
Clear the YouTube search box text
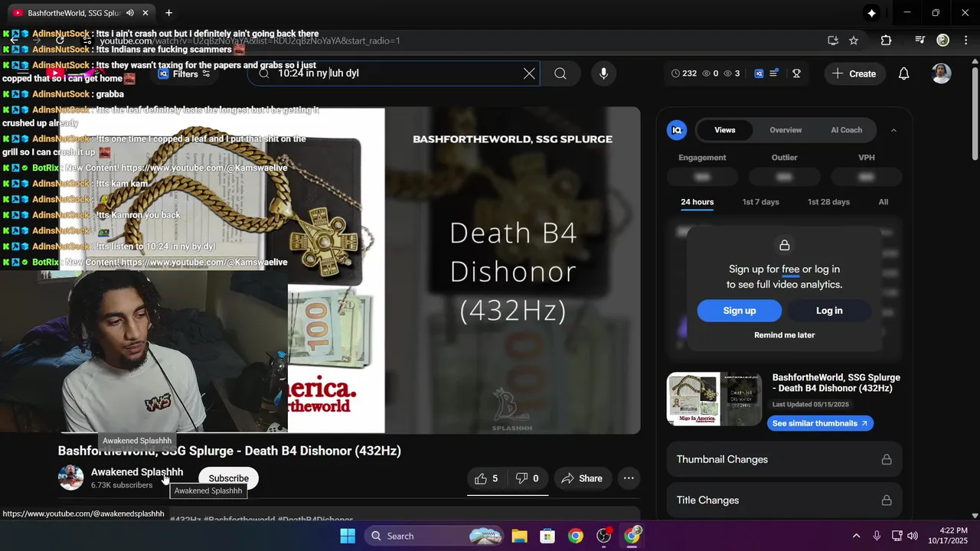pos(529,73)
